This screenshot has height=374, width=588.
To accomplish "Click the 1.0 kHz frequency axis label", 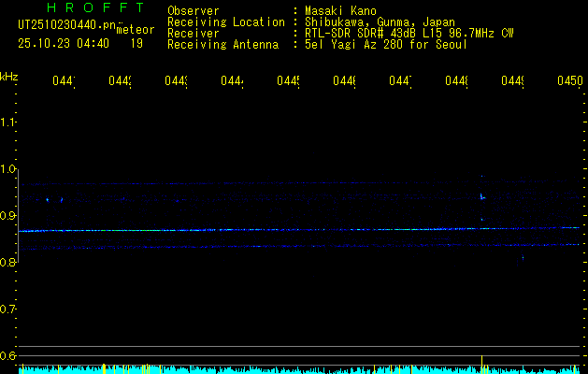I will pos(8,169).
